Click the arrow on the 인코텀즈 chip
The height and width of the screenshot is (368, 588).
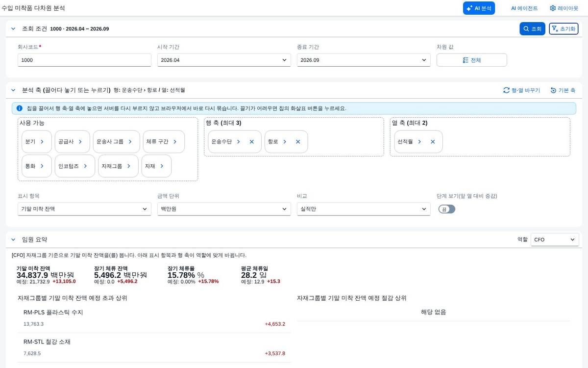click(85, 166)
